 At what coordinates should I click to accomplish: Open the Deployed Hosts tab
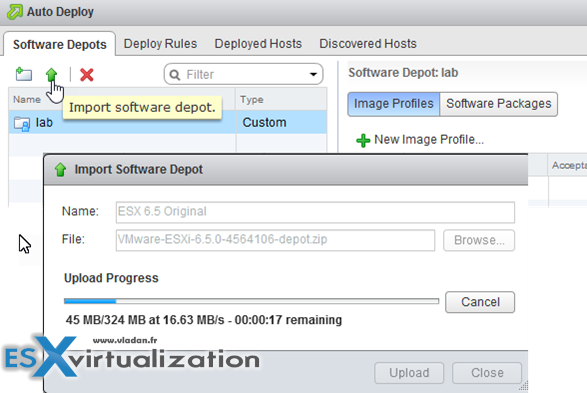pyautogui.click(x=258, y=44)
